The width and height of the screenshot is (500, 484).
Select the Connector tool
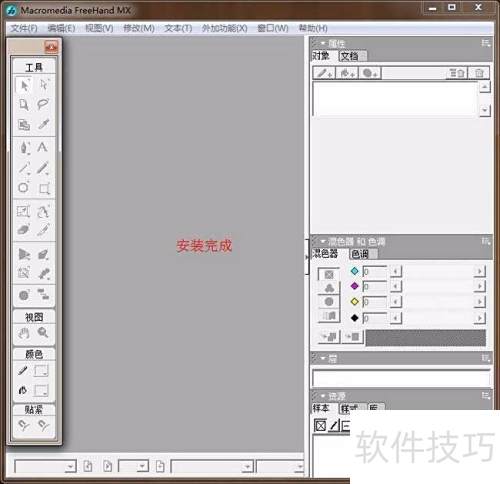point(43,294)
